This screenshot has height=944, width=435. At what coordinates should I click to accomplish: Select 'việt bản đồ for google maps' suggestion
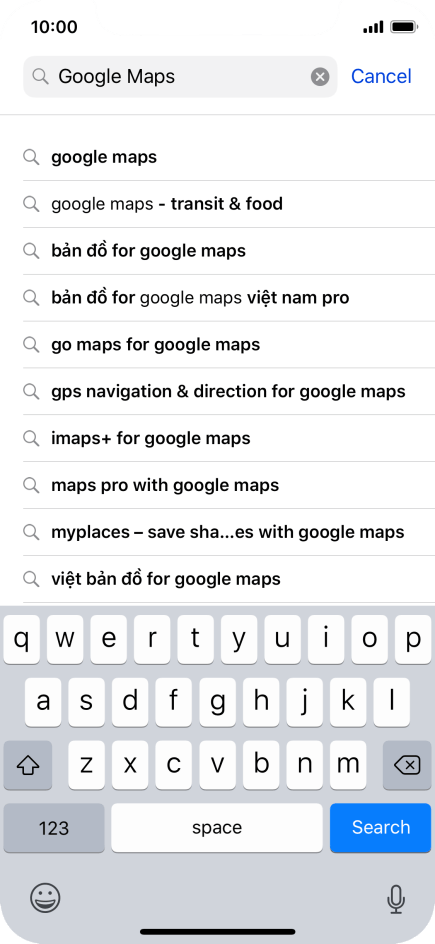tap(229, 580)
